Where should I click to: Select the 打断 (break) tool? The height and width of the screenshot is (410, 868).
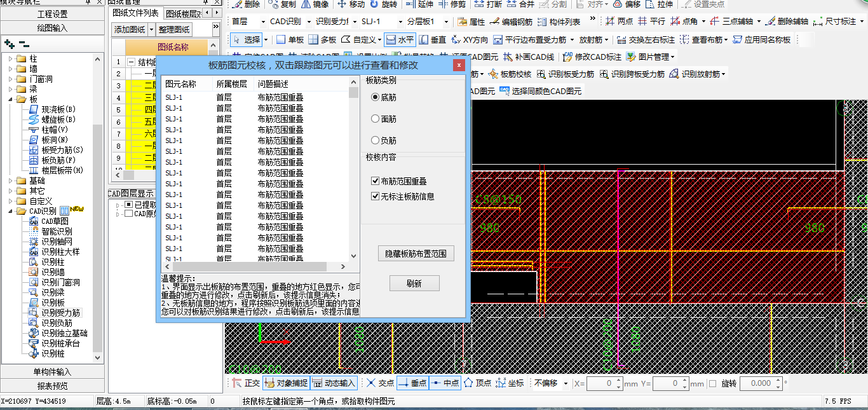[x=487, y=4]
